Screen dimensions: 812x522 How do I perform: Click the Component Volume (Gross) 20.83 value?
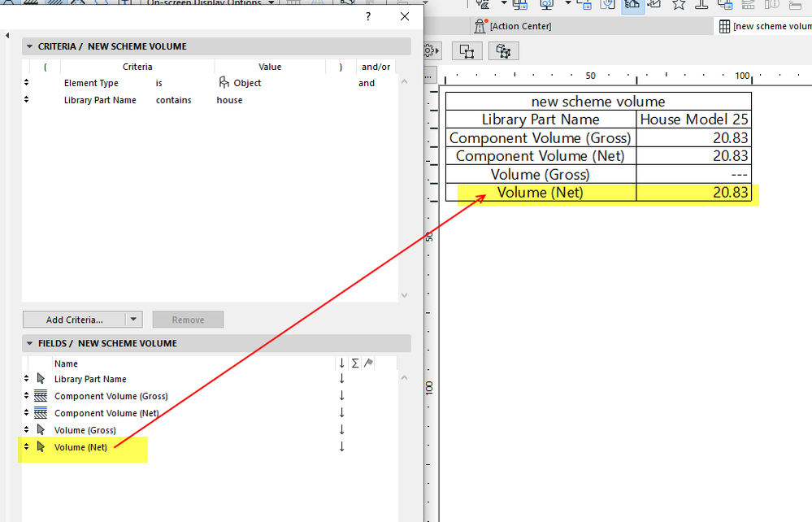click(x=694, y=137)
